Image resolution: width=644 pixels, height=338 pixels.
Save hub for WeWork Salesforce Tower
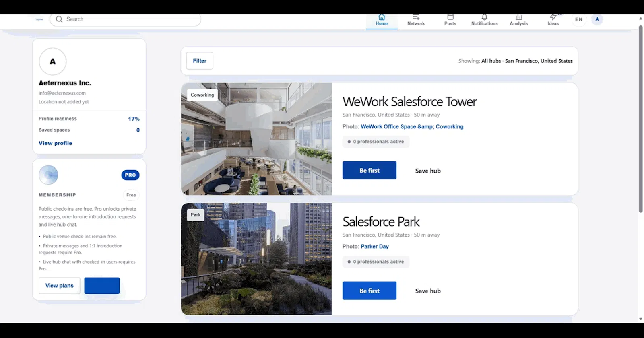(x=428, y=171)
